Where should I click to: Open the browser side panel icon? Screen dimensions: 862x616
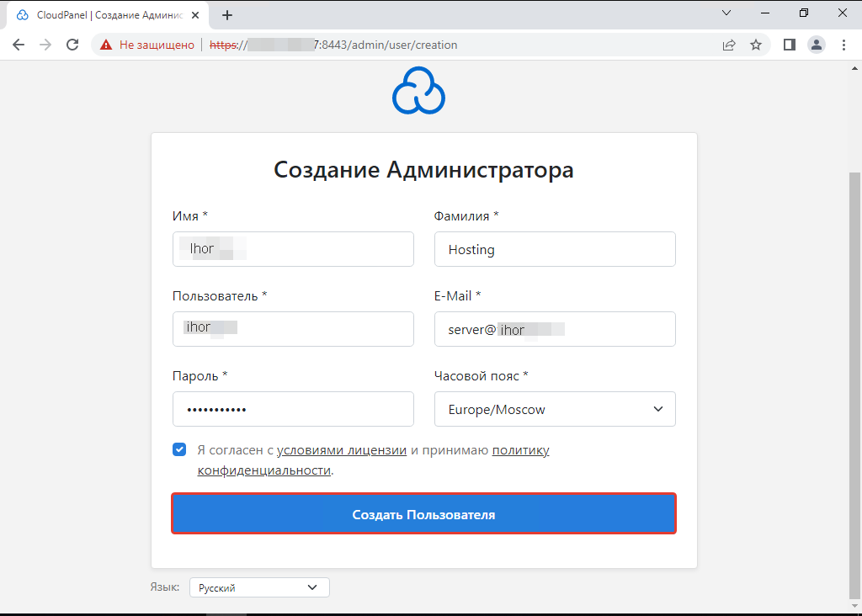[x=789, y=45]
